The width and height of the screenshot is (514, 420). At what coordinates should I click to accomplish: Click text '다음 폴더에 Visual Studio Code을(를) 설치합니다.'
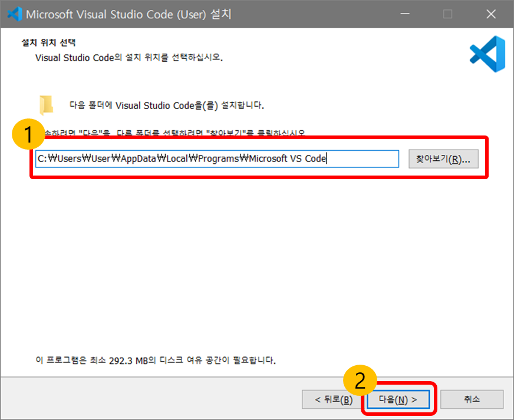pyautogui.click(x=167, y=105)
